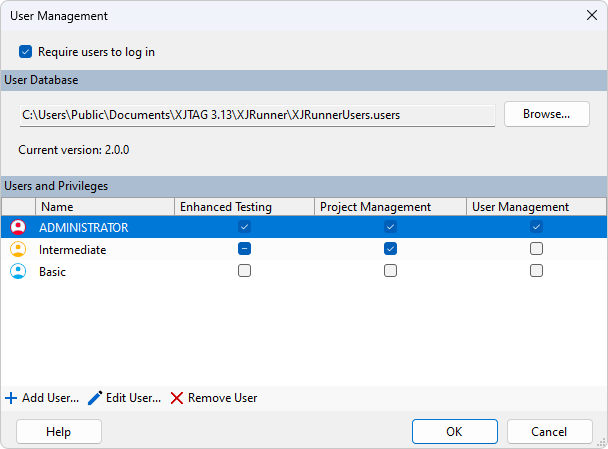The image size is (608, 449).
Task: Click the Add User plus icon
Action: pyautogui.click(x=11, y=398)
